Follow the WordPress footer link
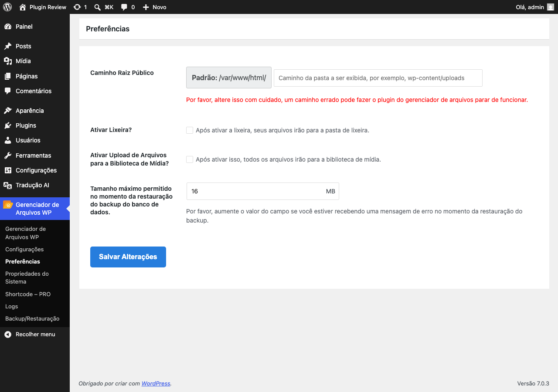The image size is (558, 392). click(156, 384)
